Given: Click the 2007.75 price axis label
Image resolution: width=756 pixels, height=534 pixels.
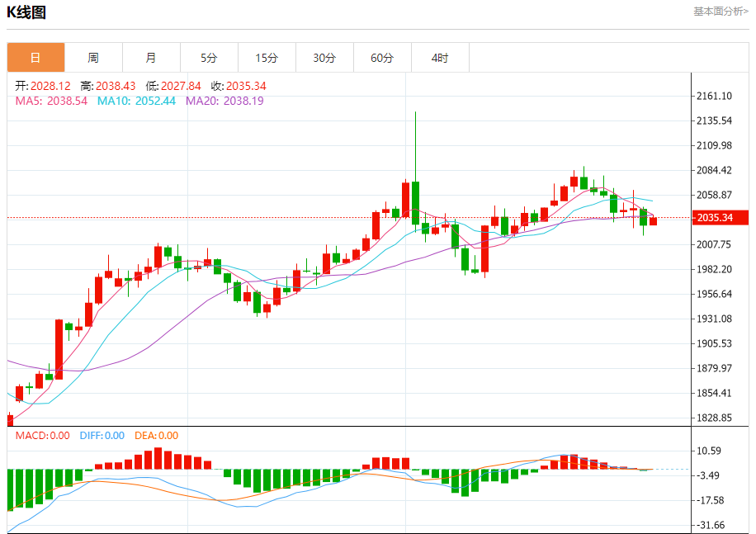Looking at the screenshot, I should click(714, 244).
